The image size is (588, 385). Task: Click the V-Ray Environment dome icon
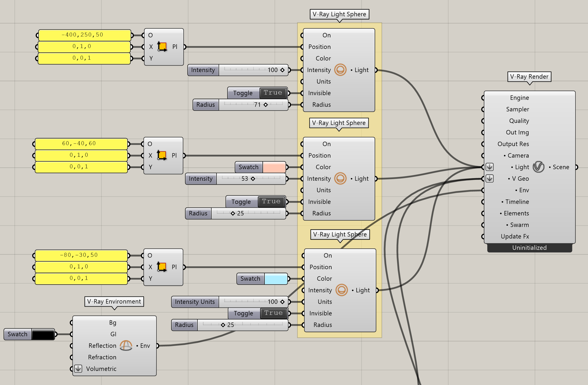pos(126,345)
